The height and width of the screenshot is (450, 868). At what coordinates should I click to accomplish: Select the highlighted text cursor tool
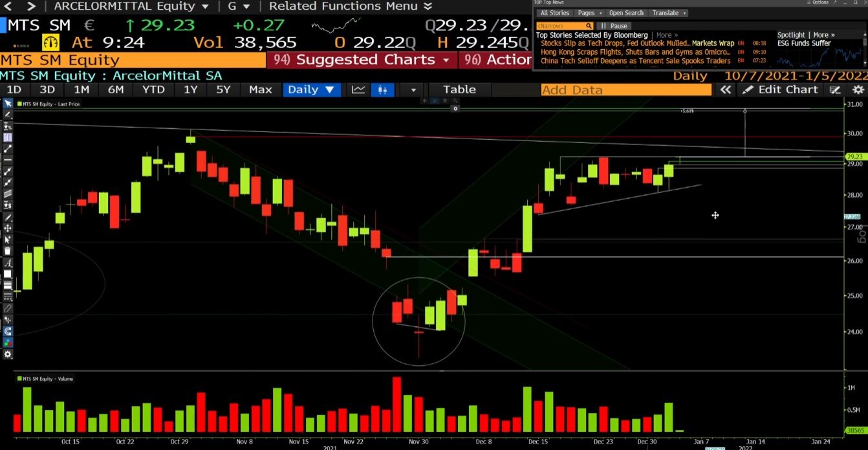(x=8, y=137)
